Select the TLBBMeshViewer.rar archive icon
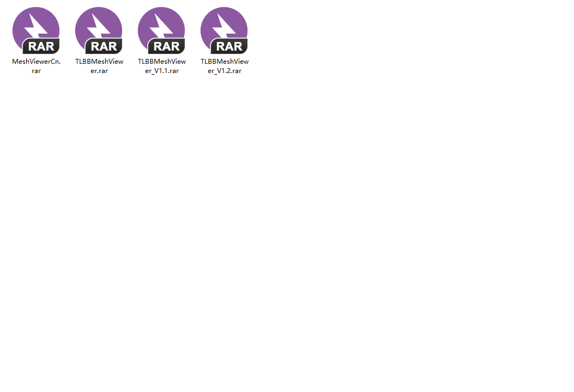574x392 pixels. tap(99, 30)
